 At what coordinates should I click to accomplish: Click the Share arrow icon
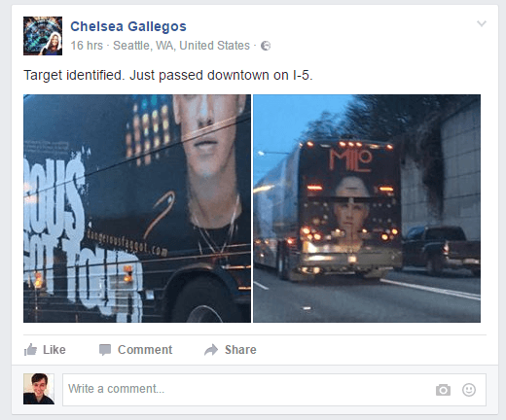click(211, 350)
